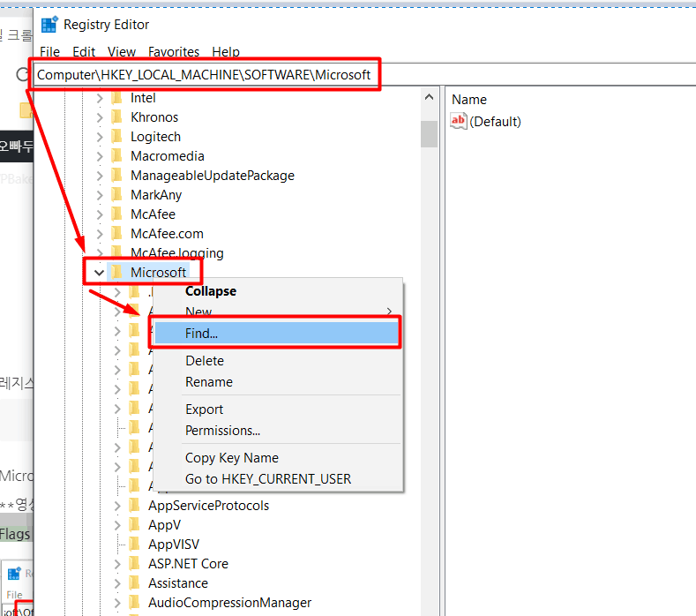Expand the Intel key

click(100, 98)
